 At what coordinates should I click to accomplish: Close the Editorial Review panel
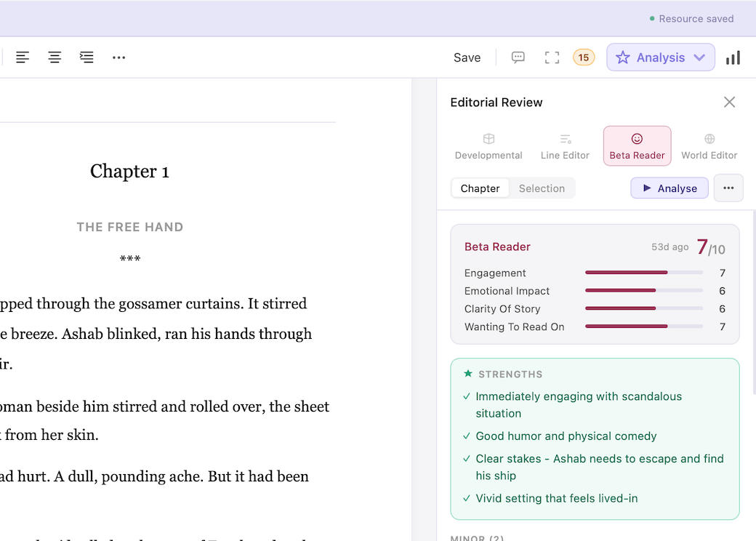(x=729, y=102)
